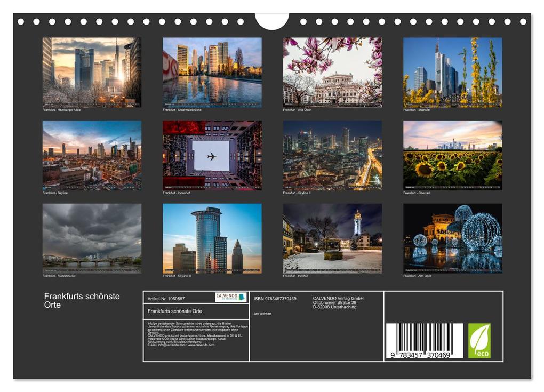Open the Hamburger Allee skyline photo
The width and height of the screenshot is (544, 392).
click(x=92, y=73)
